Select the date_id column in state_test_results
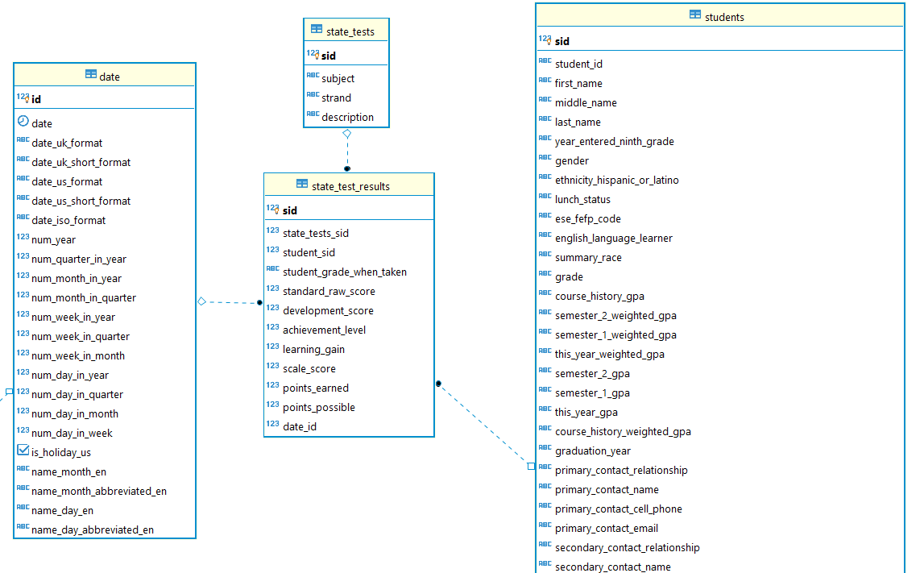This screenshot has width=924, height=573. pos(299,426)
